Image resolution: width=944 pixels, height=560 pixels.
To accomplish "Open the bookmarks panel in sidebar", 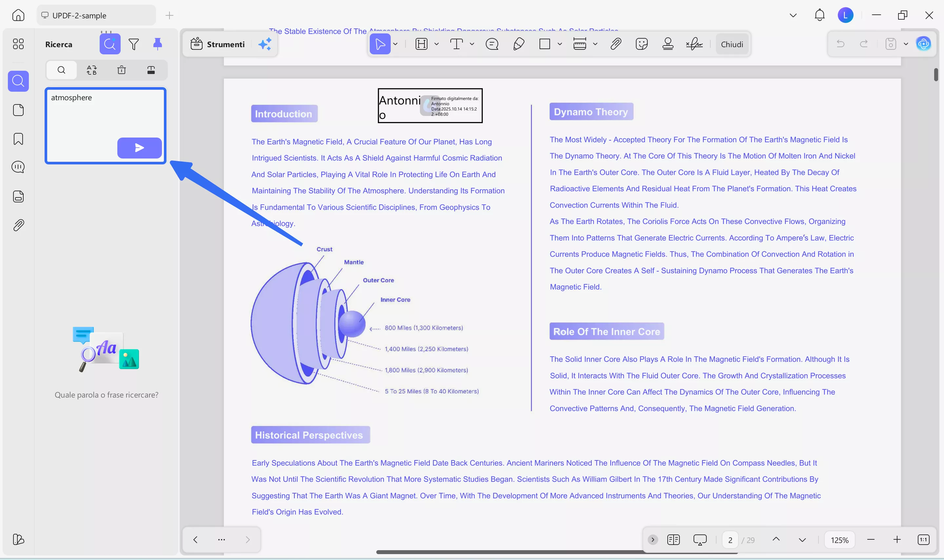I will click(x=18, y=139).
